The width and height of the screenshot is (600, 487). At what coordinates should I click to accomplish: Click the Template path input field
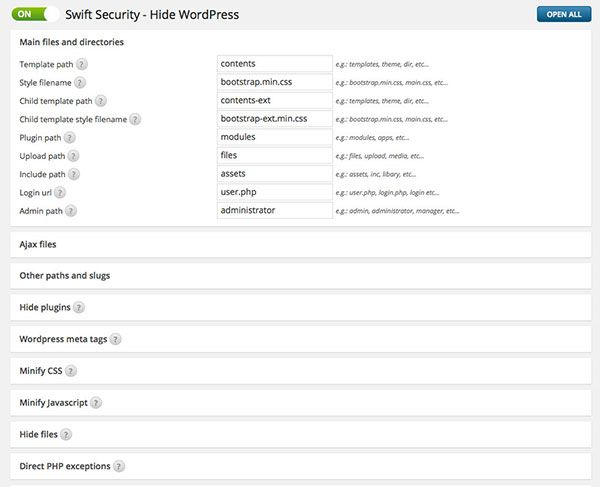(274, 64)
